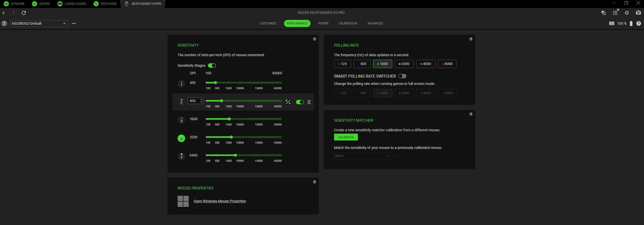Viewport: 644px width, 225px height.
Task: Expand the ASUSROG2-Default profile dropdown
Action: tap(64, 23)
